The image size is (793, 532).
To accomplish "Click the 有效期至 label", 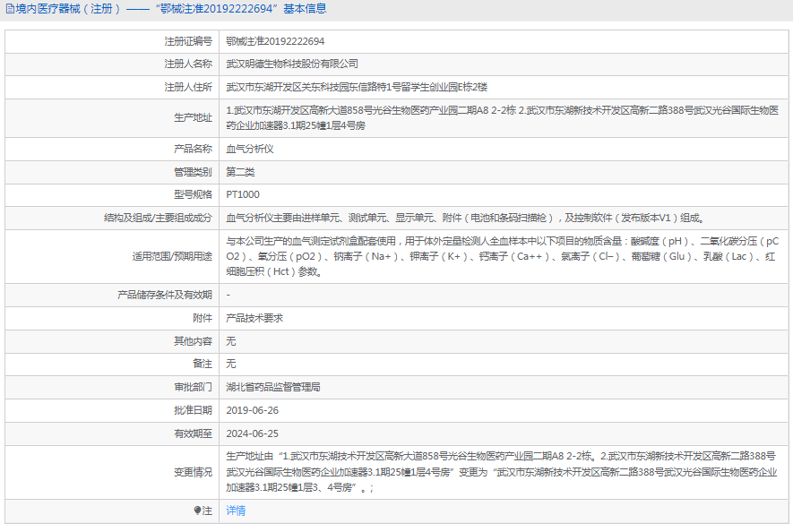I will [x=194, y=433].
